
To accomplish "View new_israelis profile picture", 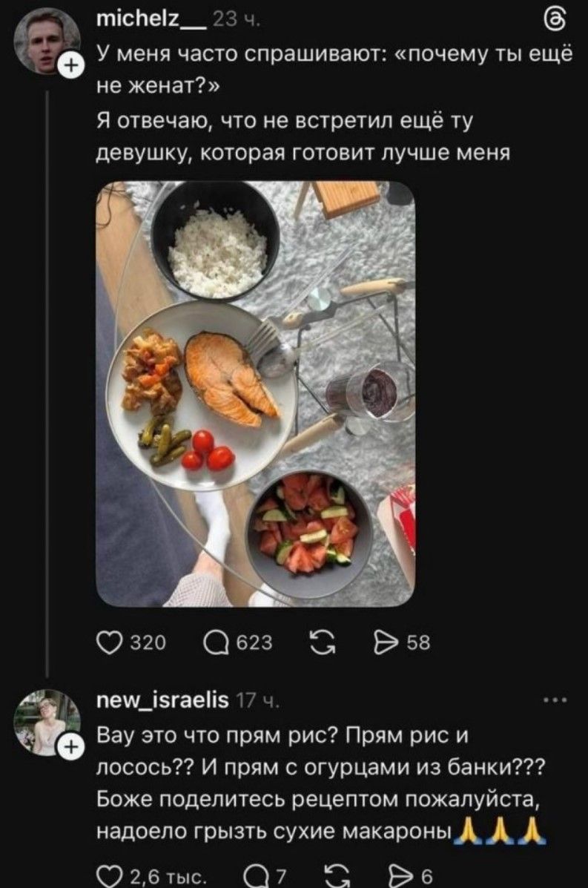I will 46,720.
